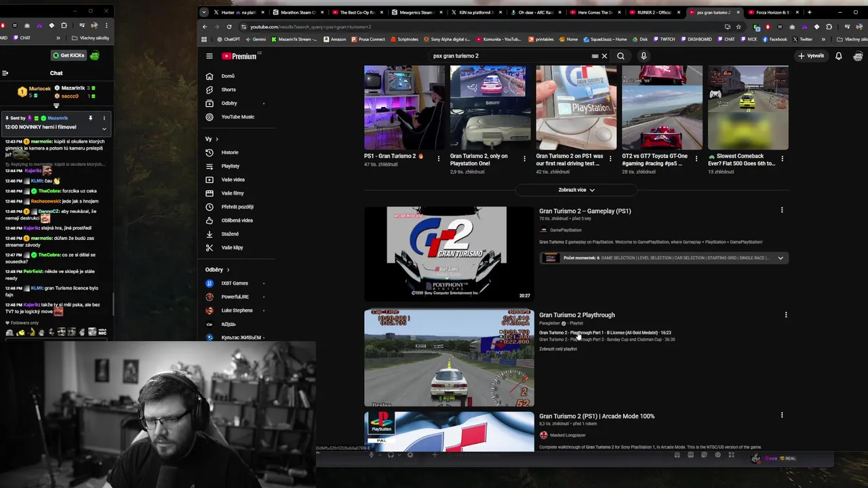Open Odběry subscriptions sidebar entry
The width and height of the screenshot is (868, 488).
click(x=237, y=103)
